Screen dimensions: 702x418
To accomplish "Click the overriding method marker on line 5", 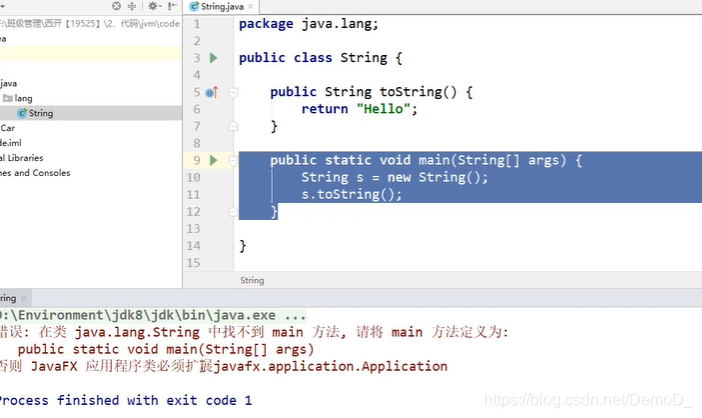I will click(212, 92).
